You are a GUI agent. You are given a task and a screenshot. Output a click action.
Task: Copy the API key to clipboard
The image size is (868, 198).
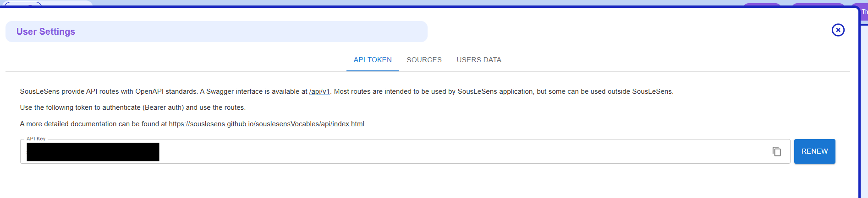point(776,151)
